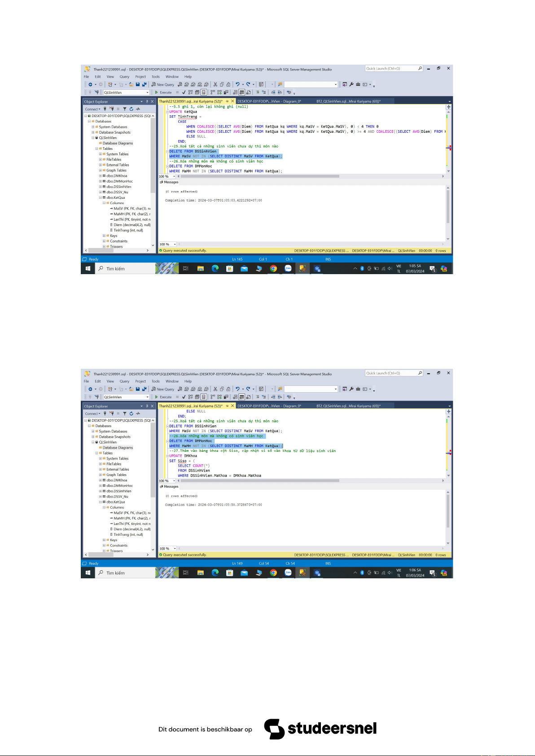The image size is (535, 756).
Task: Click the Undo arrow in top window toolbar
Action: point(237,84)
